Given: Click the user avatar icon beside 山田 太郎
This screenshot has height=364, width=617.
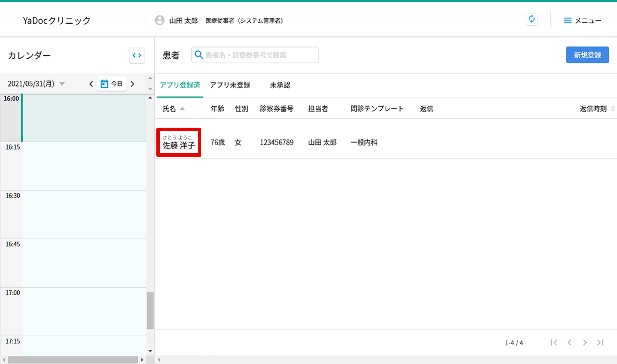Looking at the screenshot, I should tap(160, 20).
